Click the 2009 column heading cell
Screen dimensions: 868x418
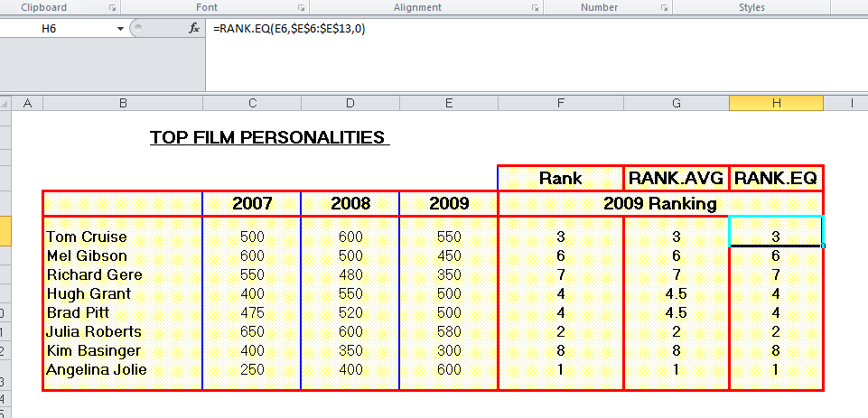pyautogui.click(x=449, y=204)
